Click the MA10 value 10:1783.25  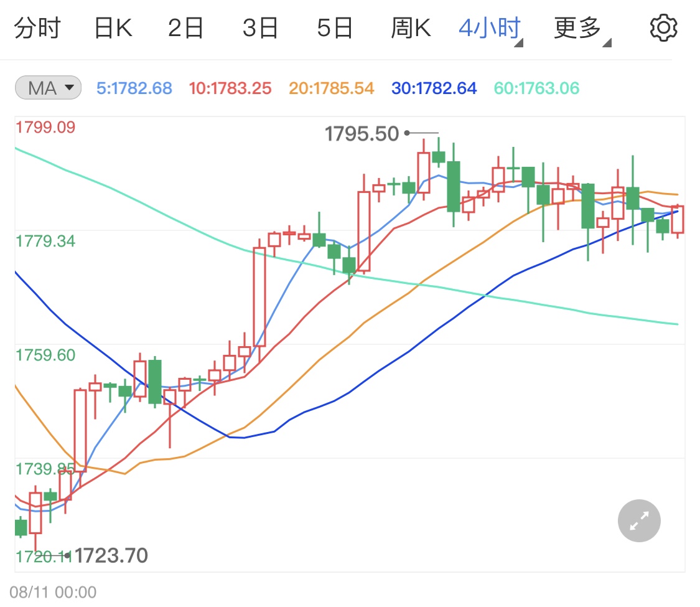click(x=230, y=88)
